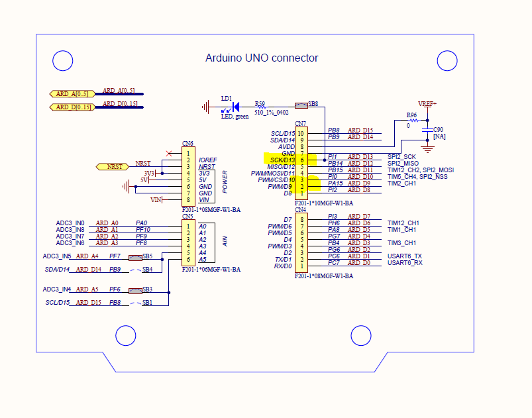Screen dimensions: 532x418
Task: Click the NRST yellow port symbol
Action: click(x=113, y=166)
